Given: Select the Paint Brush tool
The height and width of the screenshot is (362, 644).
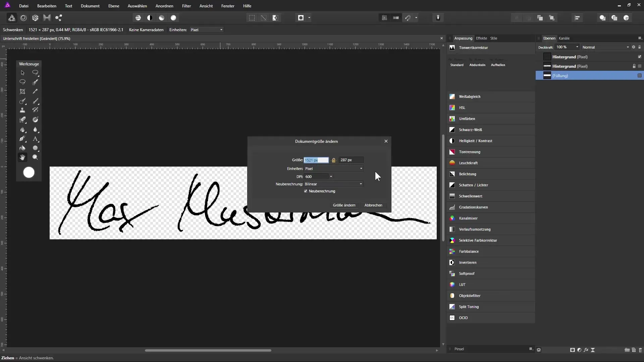Looking at the screenshot, I should tap(35, 101).
